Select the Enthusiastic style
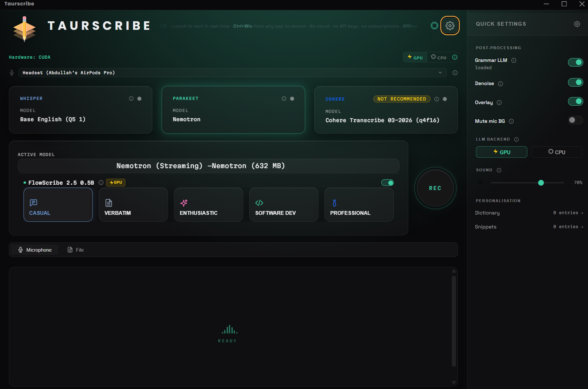This screenshot has height=389, width=588. (209, 205)
